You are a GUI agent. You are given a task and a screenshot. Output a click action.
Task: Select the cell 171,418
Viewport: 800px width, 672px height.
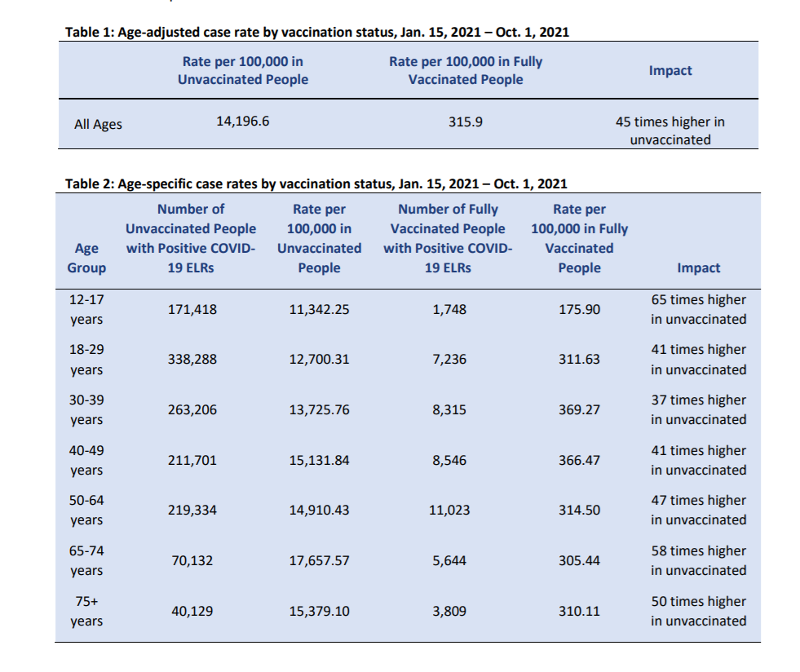(x=192, y=310)
